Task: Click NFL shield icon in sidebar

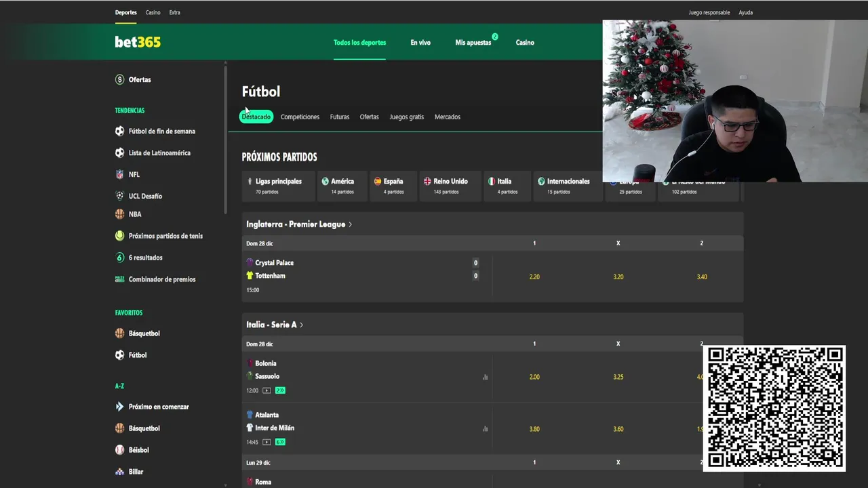Action: (120, 174)
